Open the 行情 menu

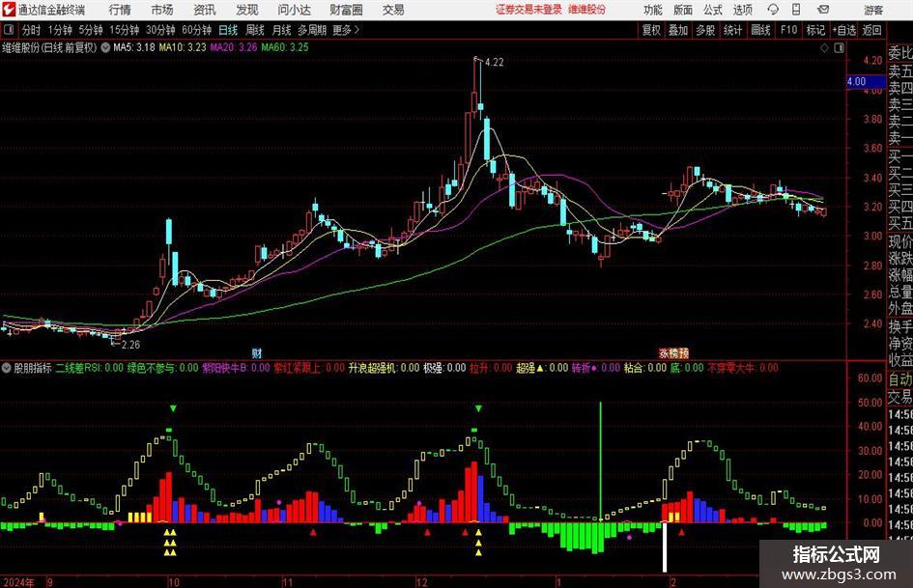click(x=120, y=10)
